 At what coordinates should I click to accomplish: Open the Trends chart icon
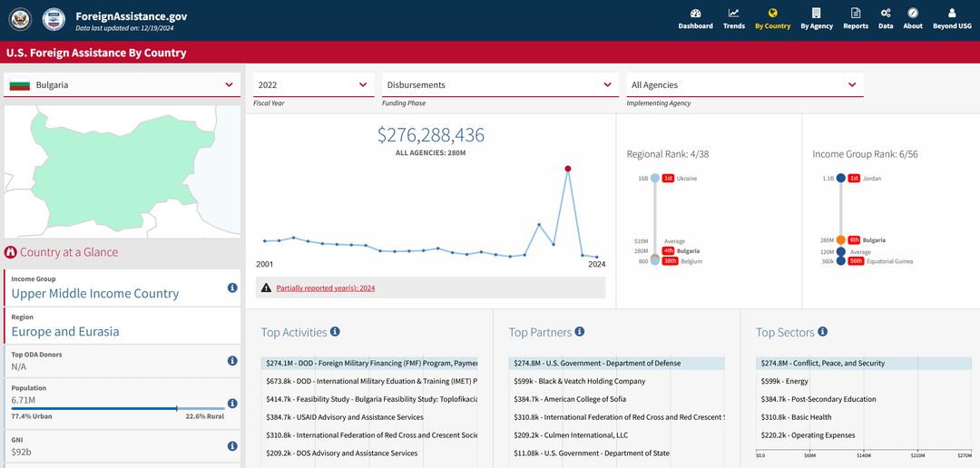pyautogui.click(x=734, y=13)
